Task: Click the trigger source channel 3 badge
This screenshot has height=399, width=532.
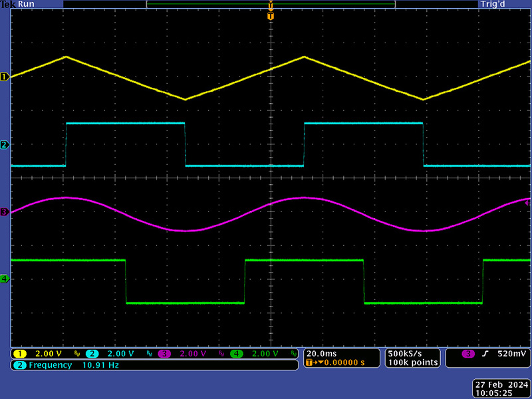Action: (x=469, y=354)
